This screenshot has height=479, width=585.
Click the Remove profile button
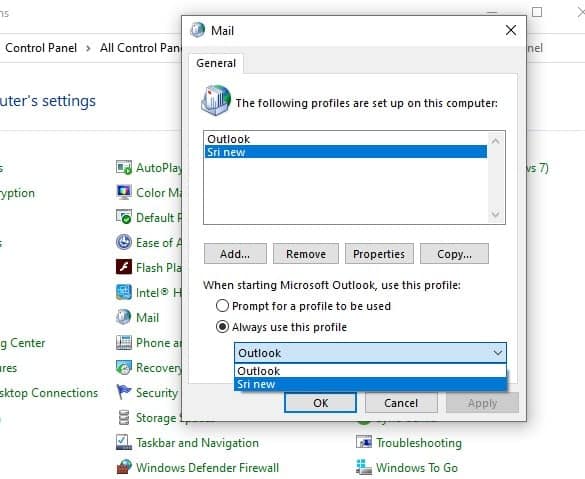coord(306,254)
